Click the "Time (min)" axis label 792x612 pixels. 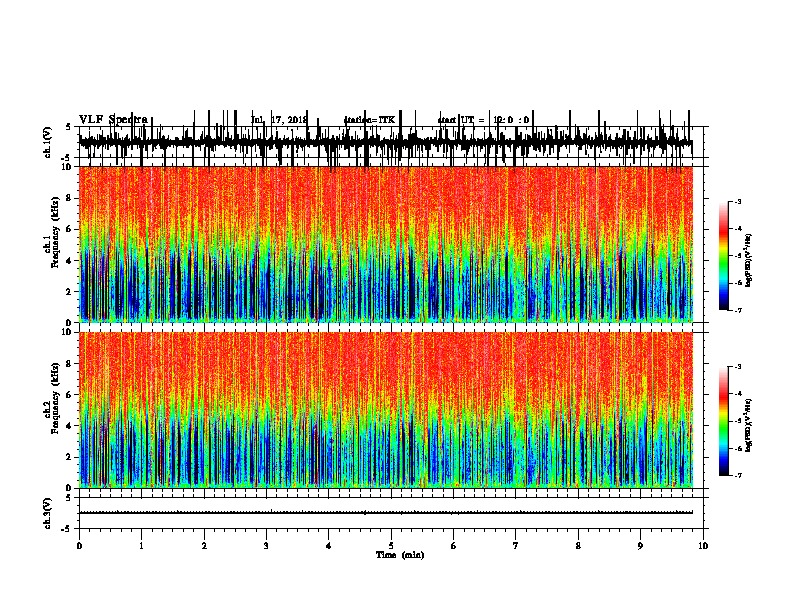point(400,555)
